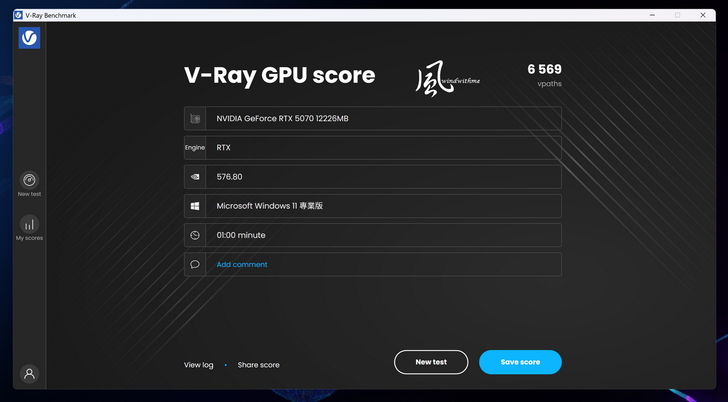The width and height of the screenshot is (728, 402).
Task: Click the Add comment link
Action: [x=242, y=265]
